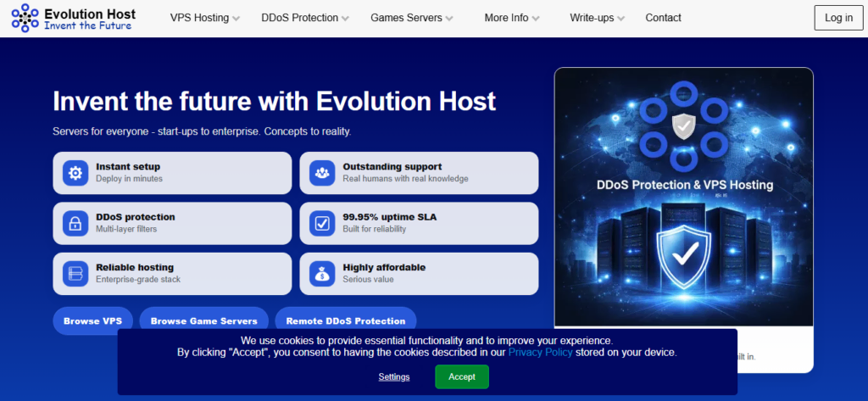Click the "Invent the future with Evolution Host" heading

pos(274,102)
